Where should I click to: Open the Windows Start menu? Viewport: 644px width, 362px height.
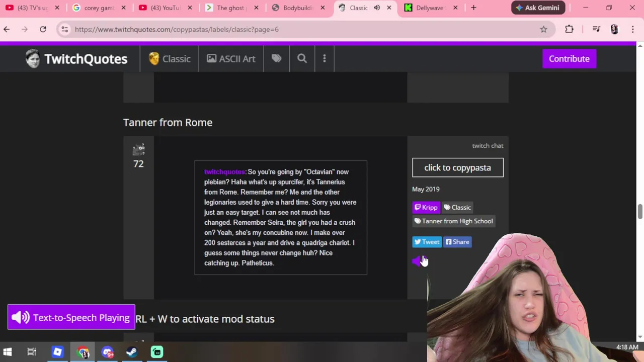8,352
